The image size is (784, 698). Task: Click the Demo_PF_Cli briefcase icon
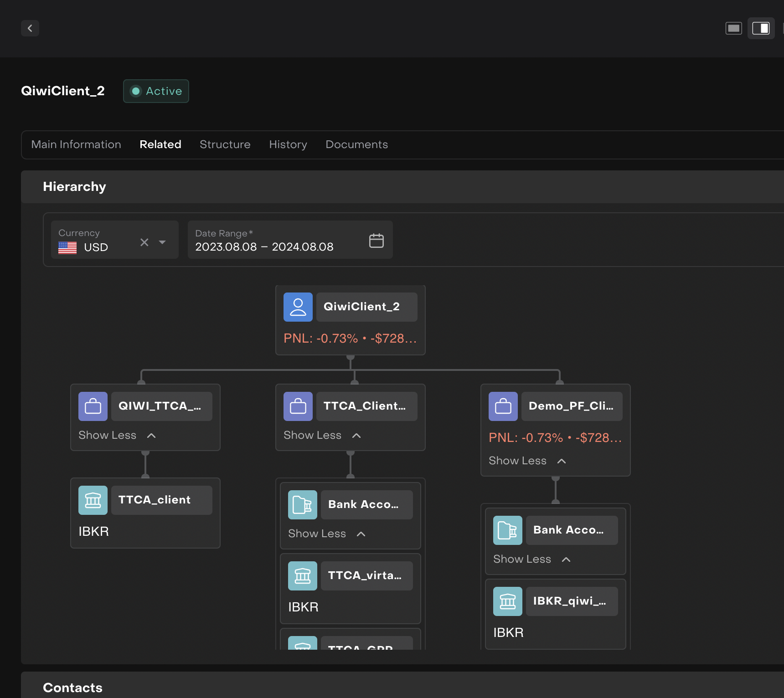point(503,406)
